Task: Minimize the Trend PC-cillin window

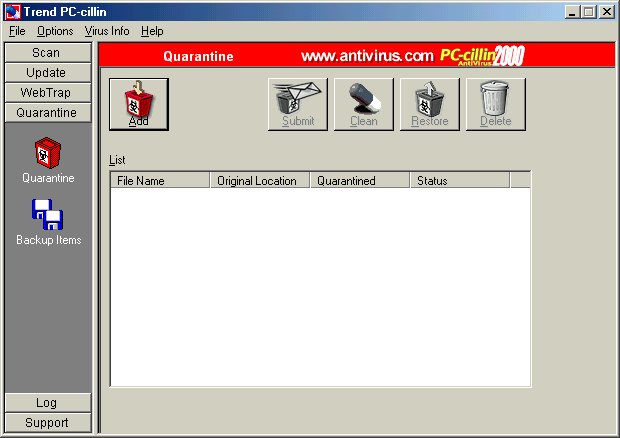Action: click(571, 12)
